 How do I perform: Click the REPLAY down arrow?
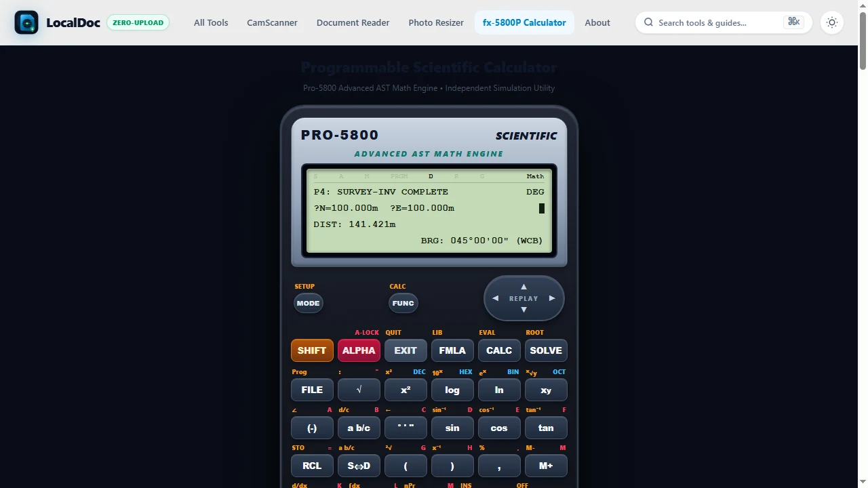pos(524,310)
